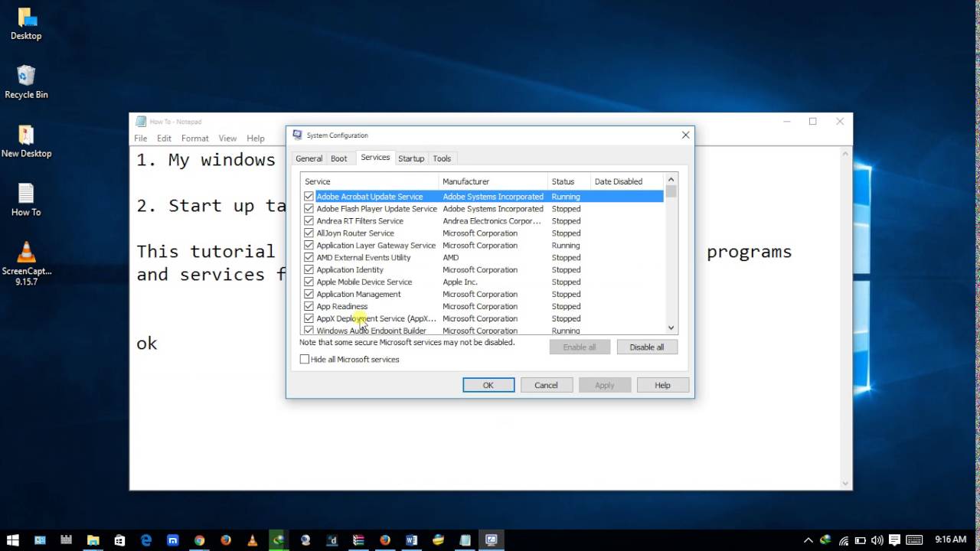Open the Recycle Bin desktop icon
This screenshot has height=551, width=980.
coord(26,82)
